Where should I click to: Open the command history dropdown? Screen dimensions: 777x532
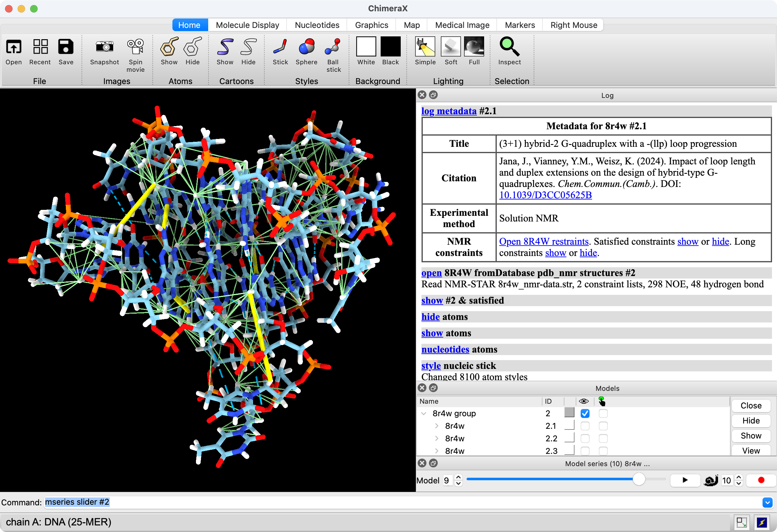[x=767, y=502]
